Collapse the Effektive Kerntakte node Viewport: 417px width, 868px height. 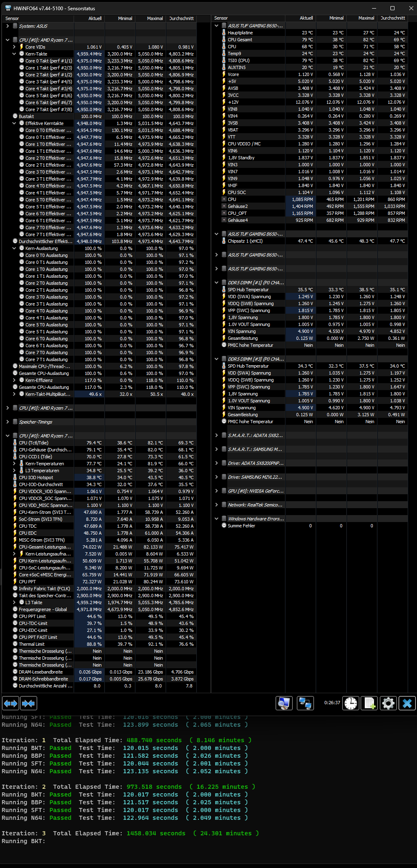pyautogui.click(x=14, y=123)
